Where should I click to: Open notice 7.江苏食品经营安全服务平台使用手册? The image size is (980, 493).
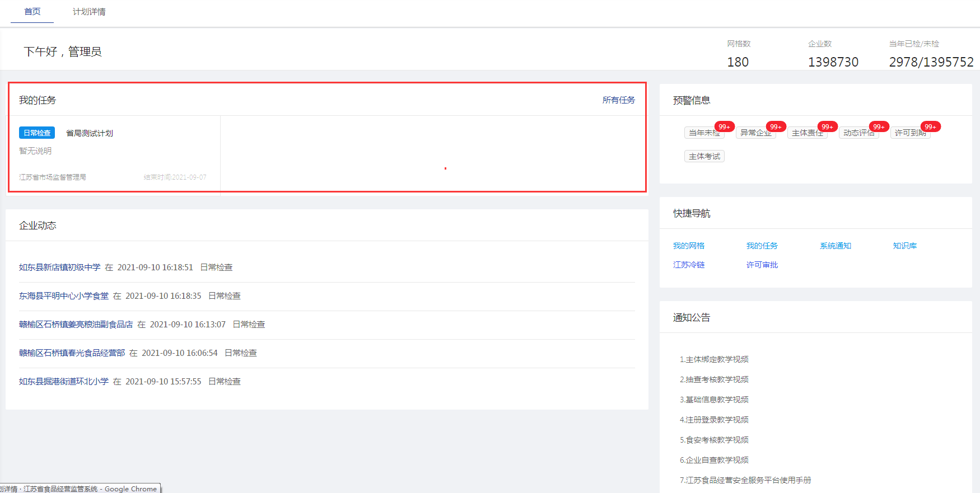coord(745,480)
